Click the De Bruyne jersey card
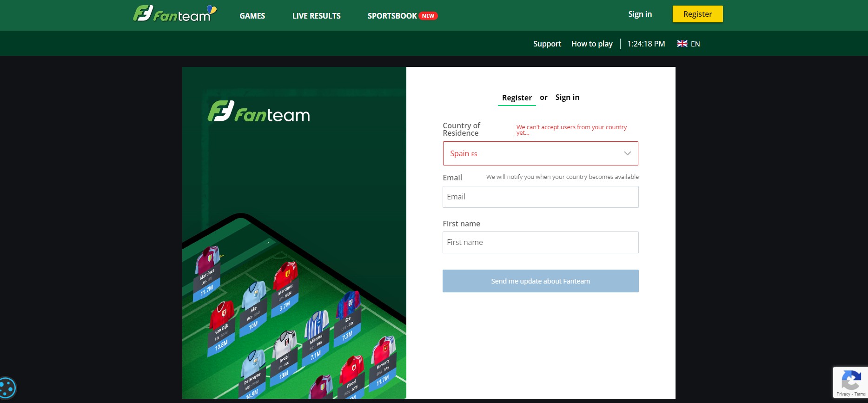The image size is (868, 403). click(253, 374)
